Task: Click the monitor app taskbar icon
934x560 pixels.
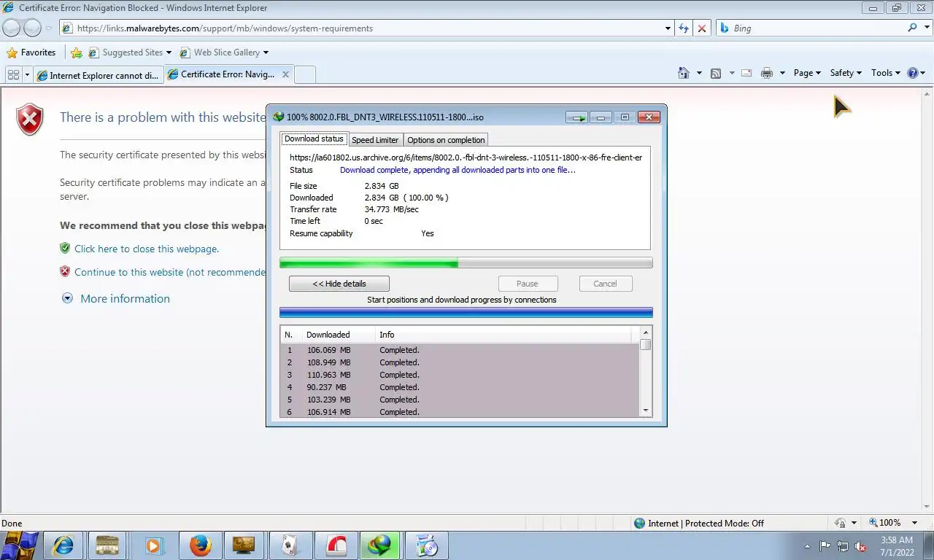Action: pos(244,545)
